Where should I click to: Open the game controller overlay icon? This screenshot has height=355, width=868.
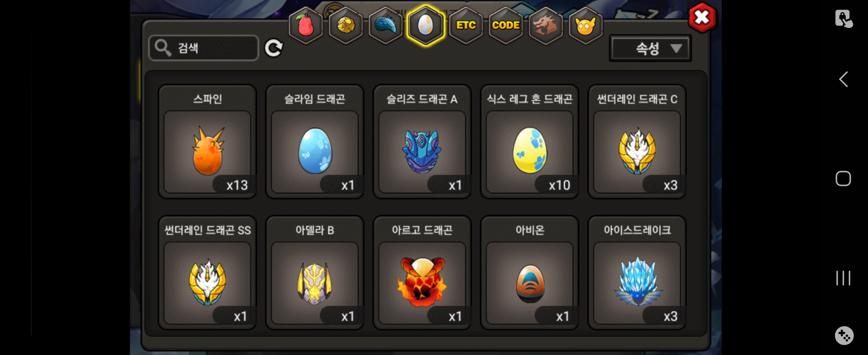[844, 336]
